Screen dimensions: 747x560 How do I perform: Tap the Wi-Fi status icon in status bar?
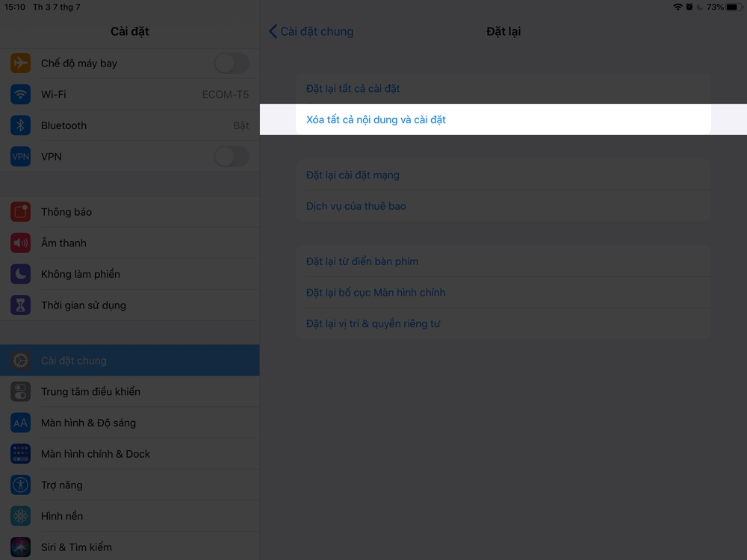678,7
